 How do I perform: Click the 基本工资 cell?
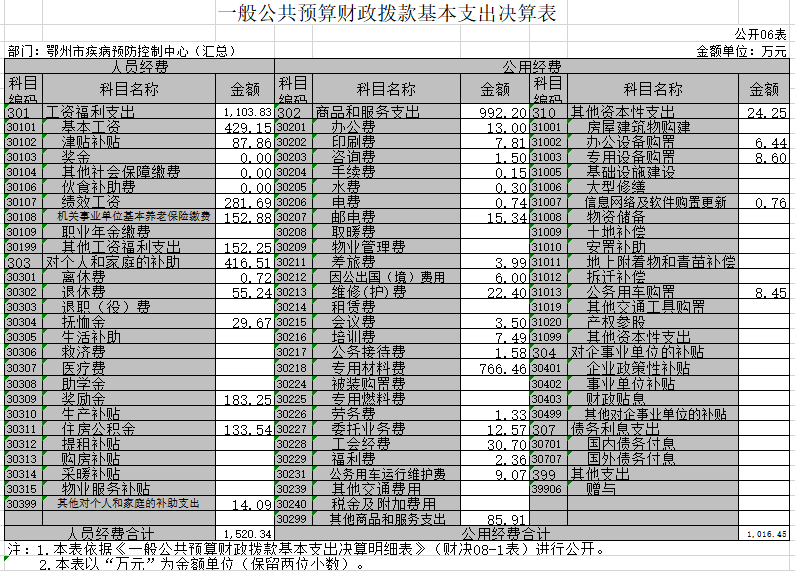click(x=129, y=127)
